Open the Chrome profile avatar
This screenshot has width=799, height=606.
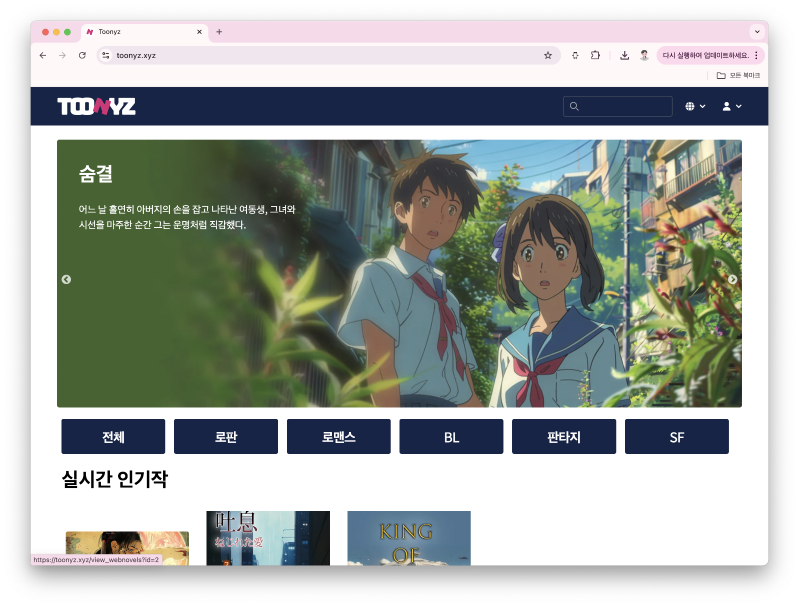tap(644, 56)
